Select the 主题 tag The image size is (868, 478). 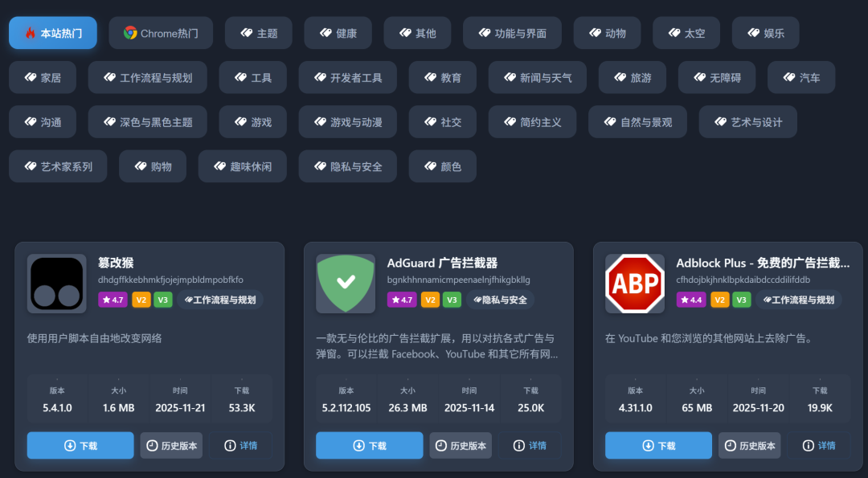pyautogui.click(x=259, y=33)
